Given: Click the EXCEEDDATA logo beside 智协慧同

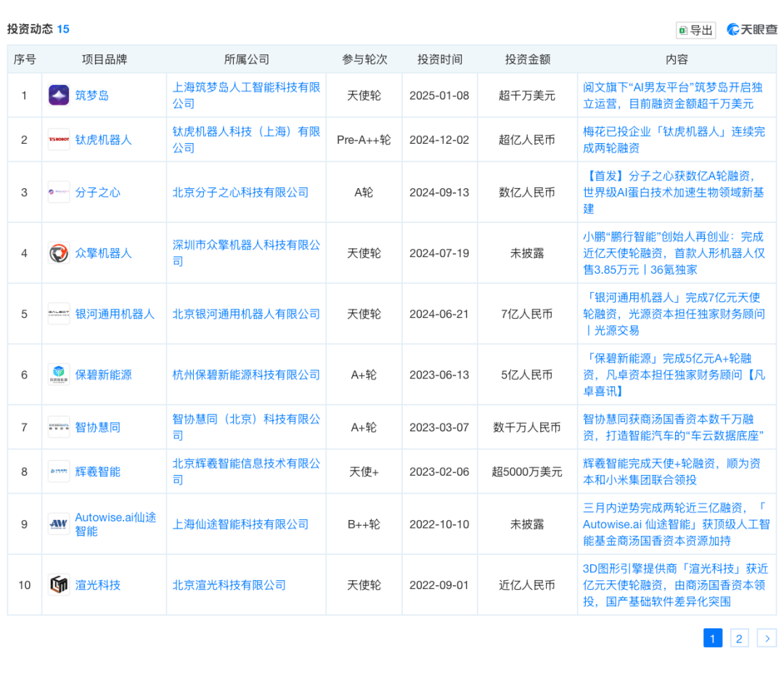Looking at the screenshot, I should (58, 427).
